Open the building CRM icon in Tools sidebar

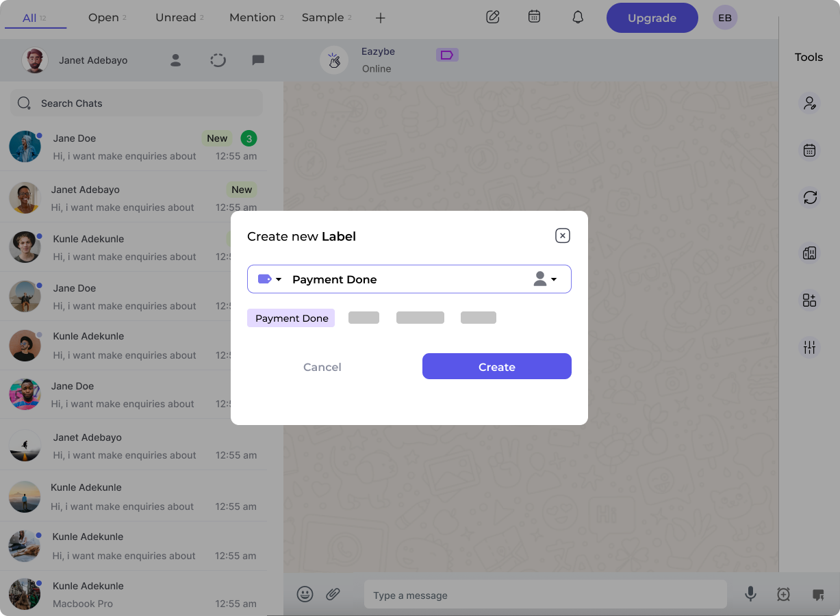[x=810, y=253]
